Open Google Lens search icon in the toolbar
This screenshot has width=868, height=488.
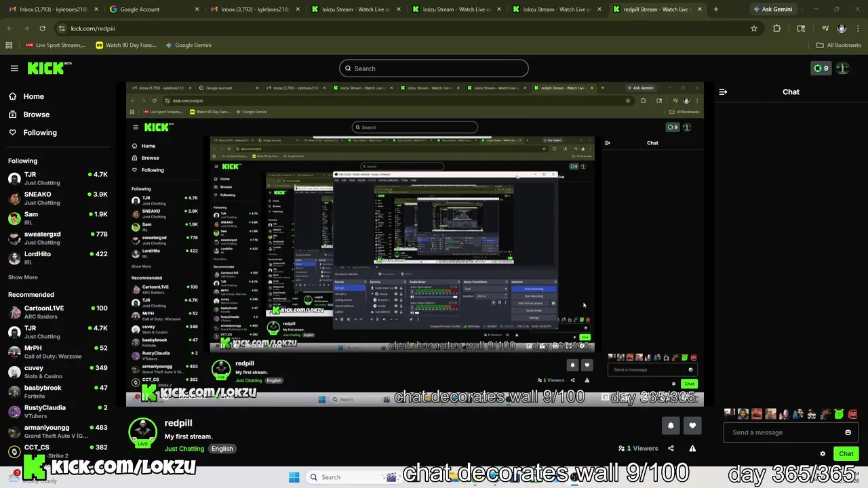coord(801,28)
